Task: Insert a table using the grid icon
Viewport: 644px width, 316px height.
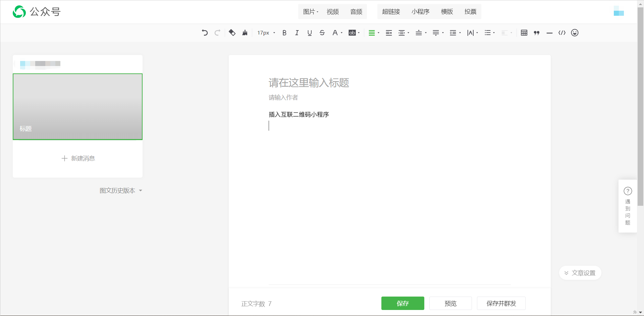Action: click(524, 33)
